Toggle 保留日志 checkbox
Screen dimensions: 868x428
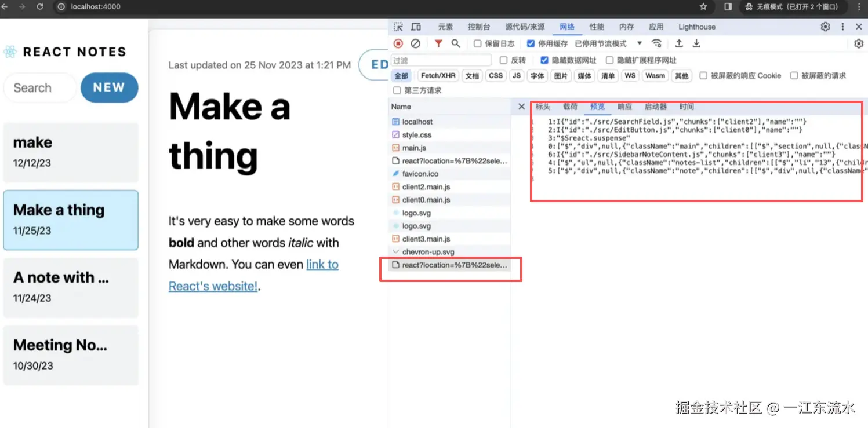point(477,43)
